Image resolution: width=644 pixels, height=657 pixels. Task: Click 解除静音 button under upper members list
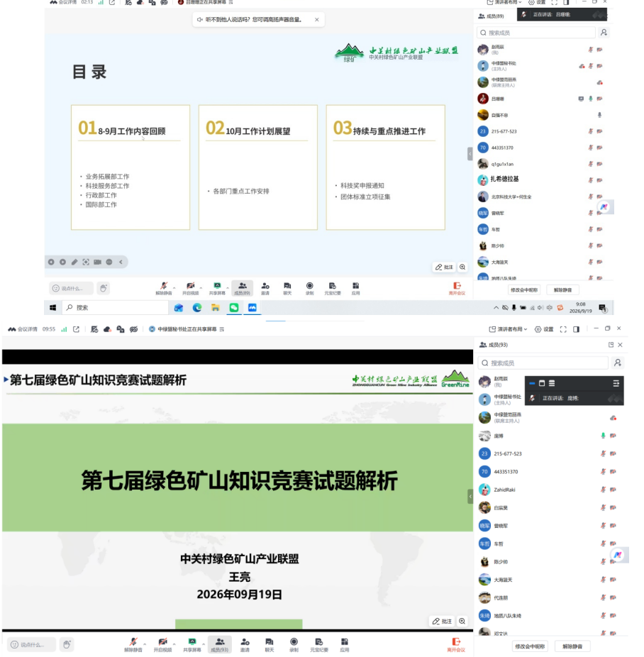click(x=562, y=290)
